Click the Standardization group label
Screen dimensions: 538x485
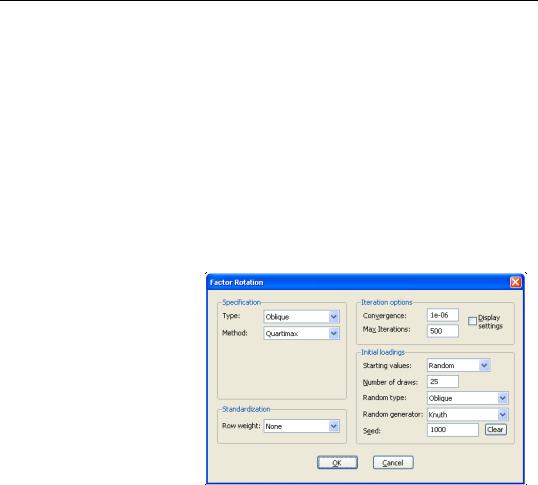tap(246, 409)
